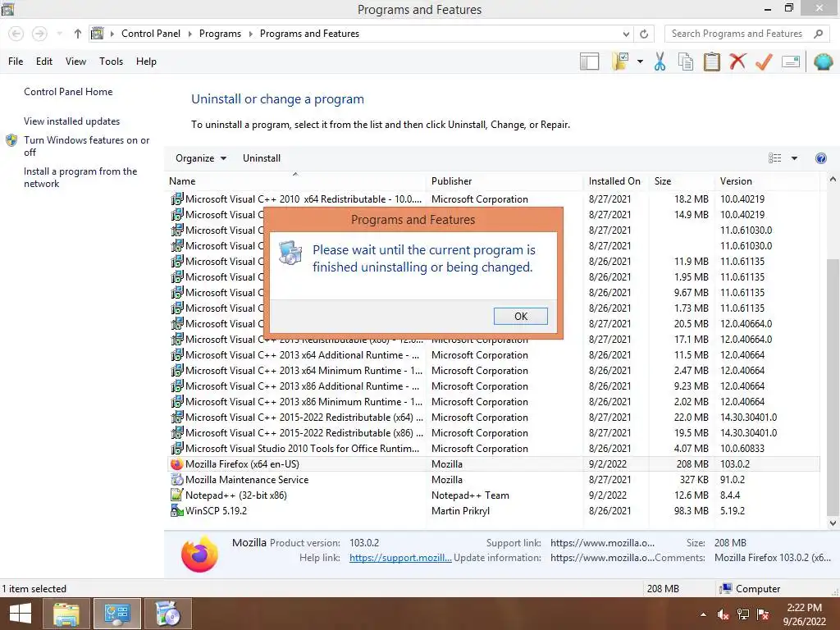Click Turn Windows features on or off

(86, 146)
